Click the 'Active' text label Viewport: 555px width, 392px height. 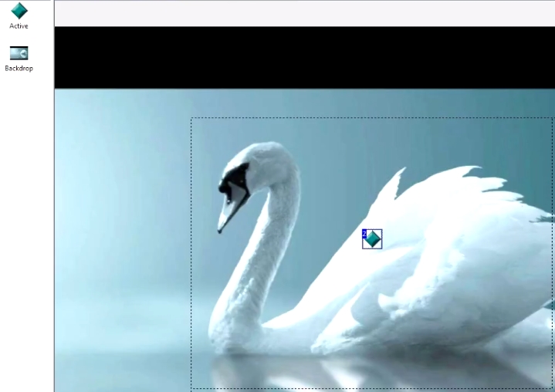(19, 26)
